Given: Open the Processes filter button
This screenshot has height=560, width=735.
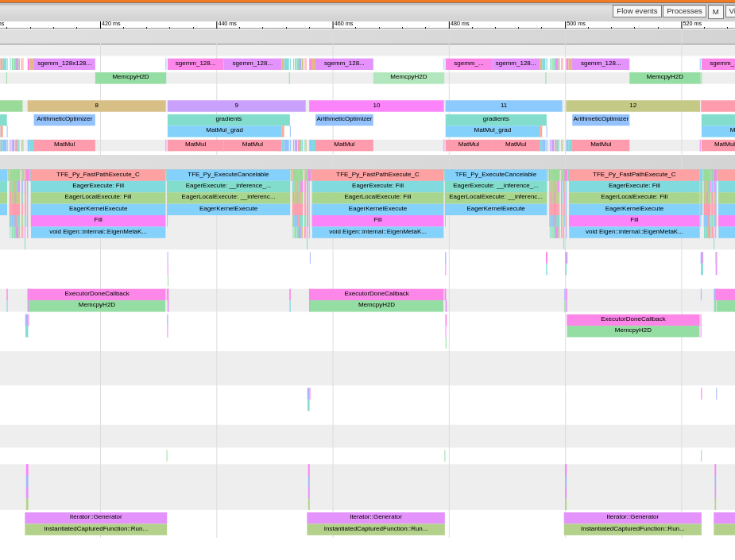Looking at the screenshot, I should (684, 11).
